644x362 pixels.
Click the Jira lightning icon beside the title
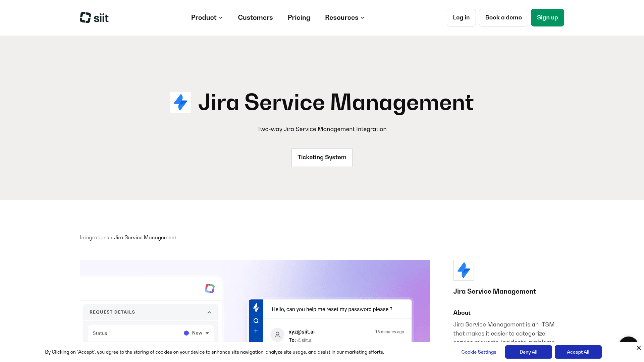(180, 102)
